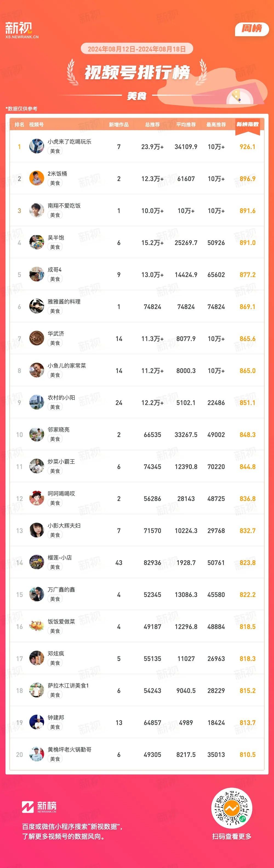Sort by 总推荐 column header
This screenshot has height=868, width=274.
(x=153, y=125)
